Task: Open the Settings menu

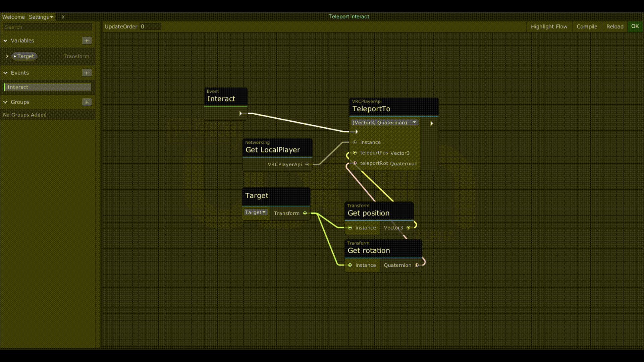Action: pyautogui.click(x=41, y=17)
